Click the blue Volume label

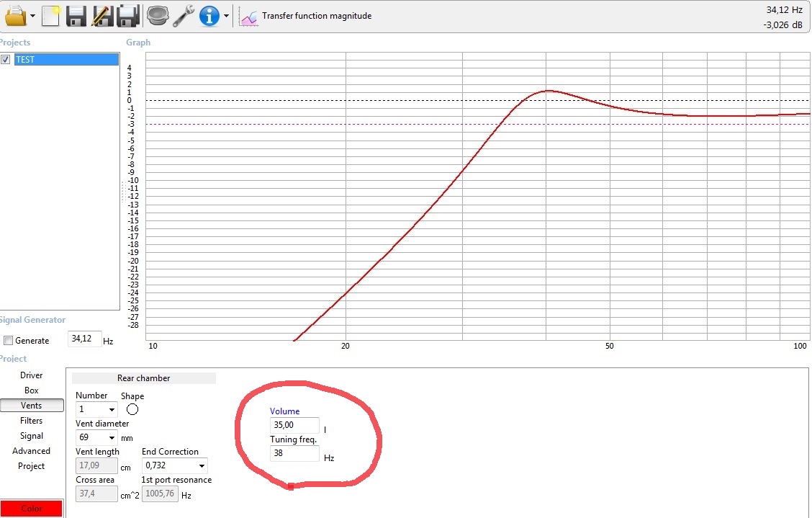[x=285, y=411]
